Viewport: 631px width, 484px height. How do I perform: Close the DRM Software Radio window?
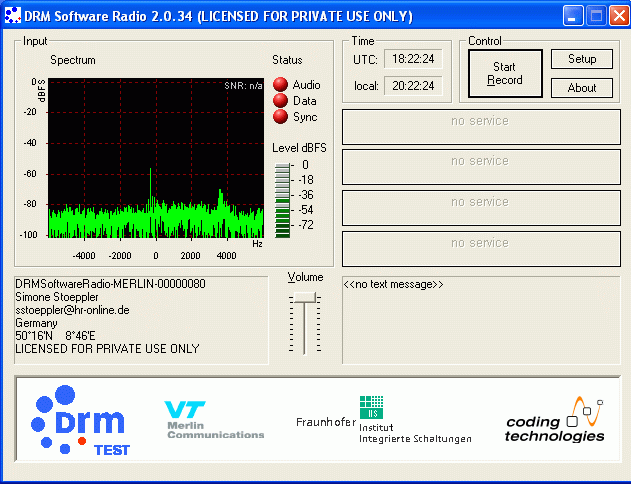point(619,16)
